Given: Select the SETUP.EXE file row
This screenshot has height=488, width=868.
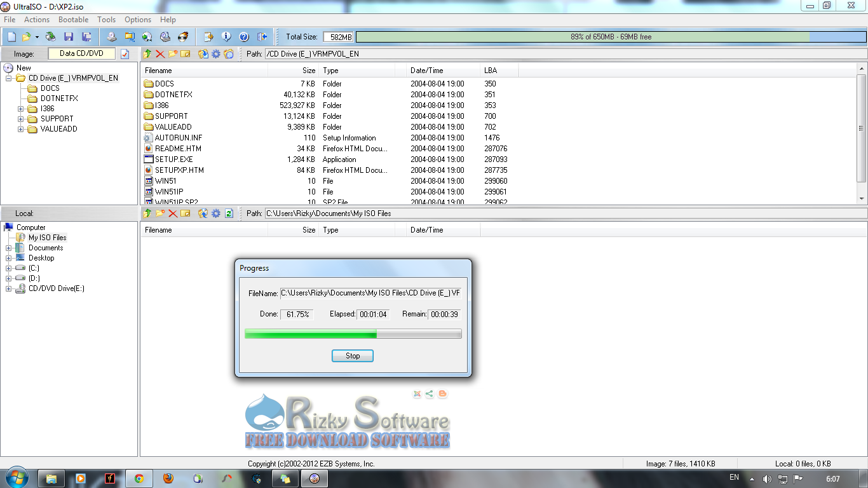Looking at the screenshot, I should (330, 159).
